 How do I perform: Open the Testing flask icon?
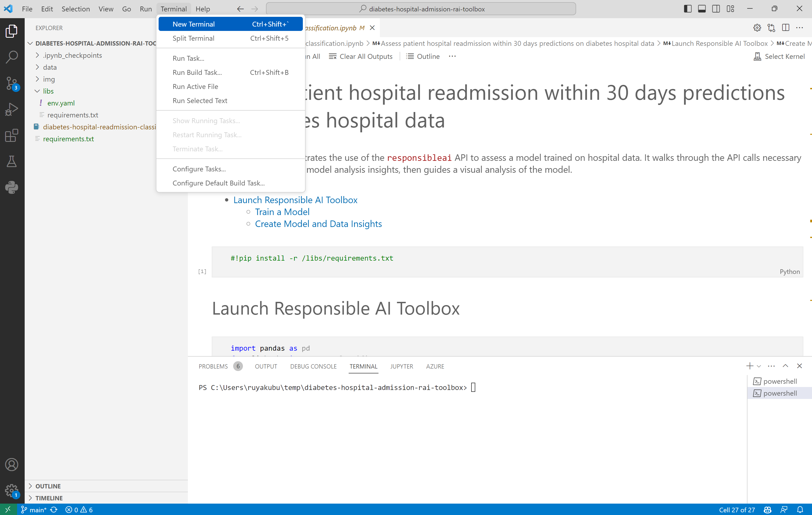click(x=12, y=162)
